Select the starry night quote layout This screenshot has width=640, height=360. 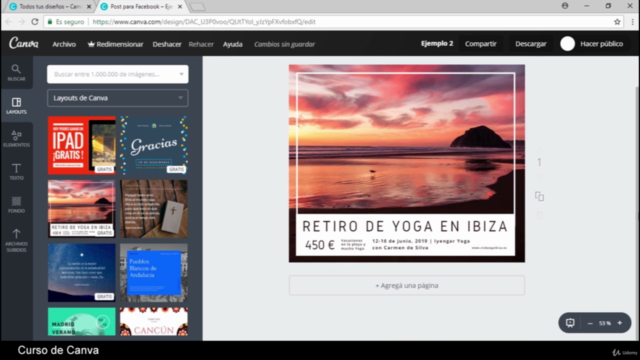pyautogui.click(x=82, y=273)
